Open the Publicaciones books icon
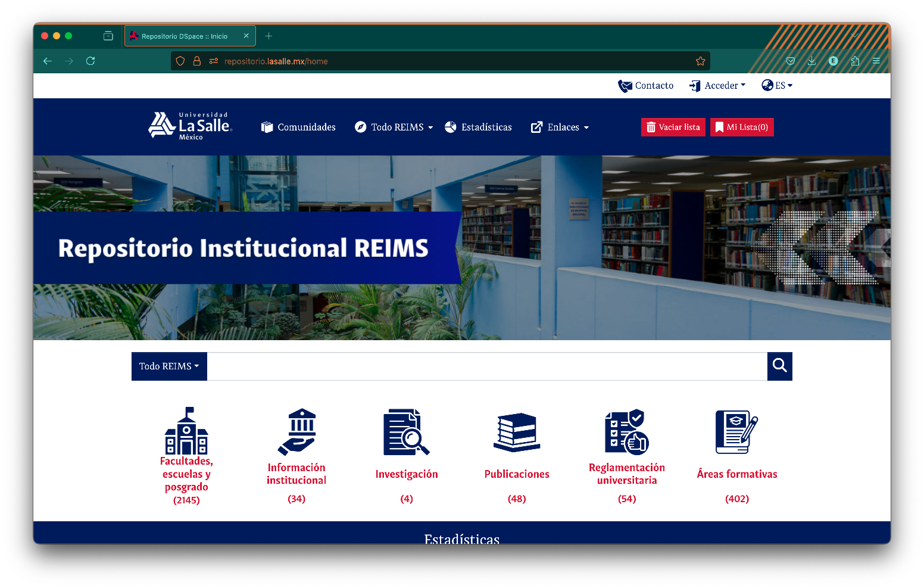 [516, 432]
